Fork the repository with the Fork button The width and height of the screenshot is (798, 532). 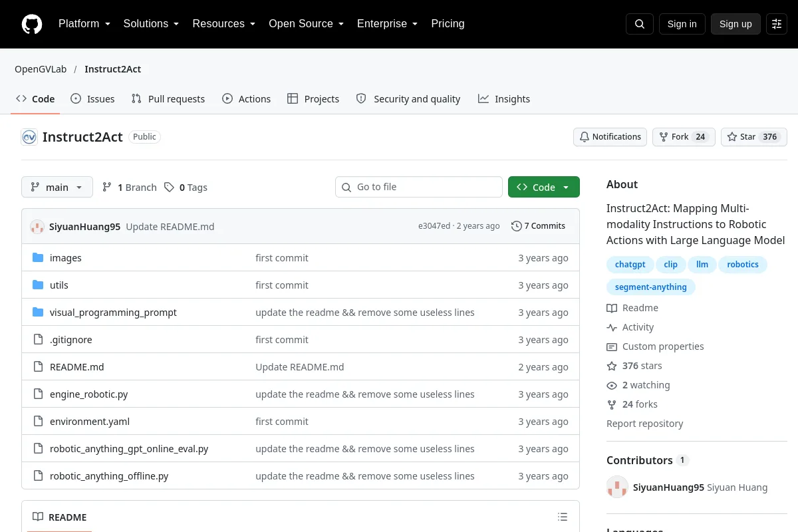[x=684, y=137]
